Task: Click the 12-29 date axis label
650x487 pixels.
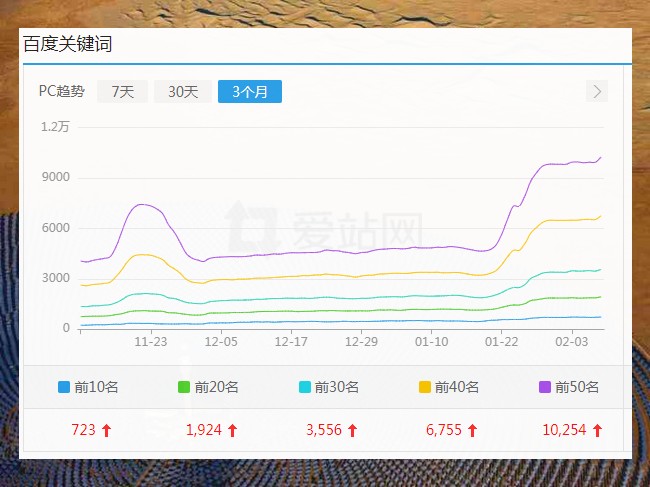Action: 361,342
